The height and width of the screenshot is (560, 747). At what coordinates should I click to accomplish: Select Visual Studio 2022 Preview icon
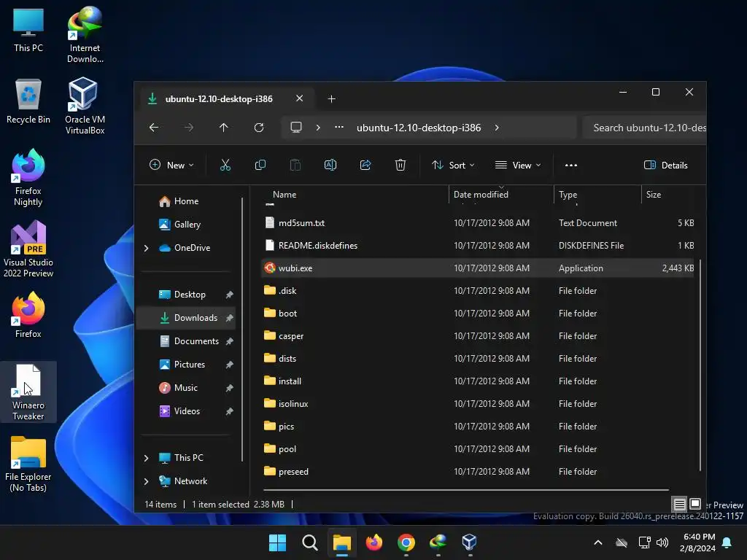coord(28,249)
